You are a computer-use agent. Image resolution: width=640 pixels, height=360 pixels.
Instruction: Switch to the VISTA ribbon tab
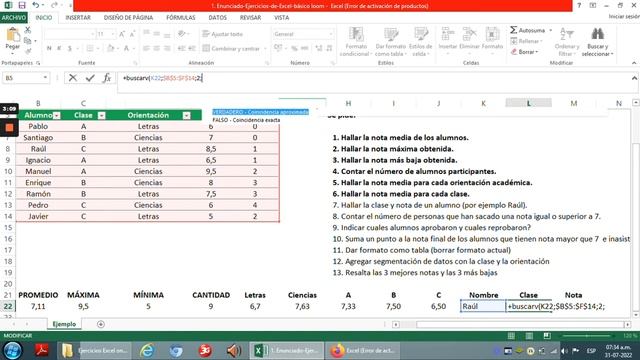click(281, 18)
